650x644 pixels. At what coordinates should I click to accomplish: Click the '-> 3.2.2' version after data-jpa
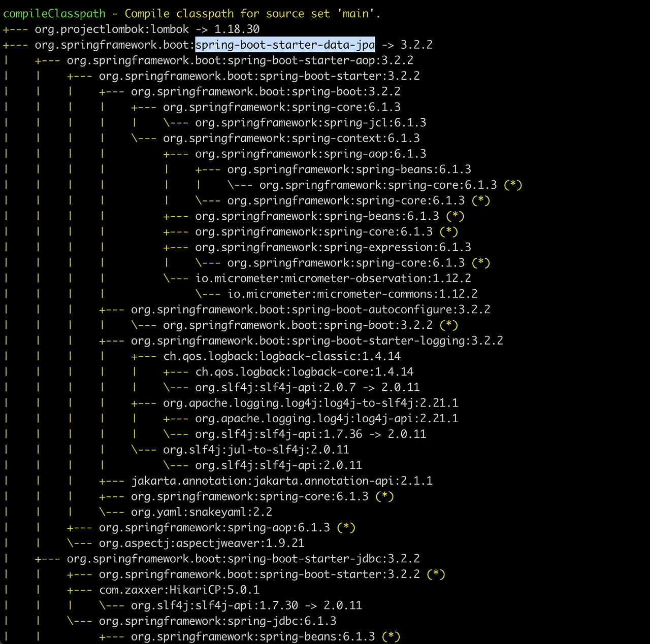407,45
